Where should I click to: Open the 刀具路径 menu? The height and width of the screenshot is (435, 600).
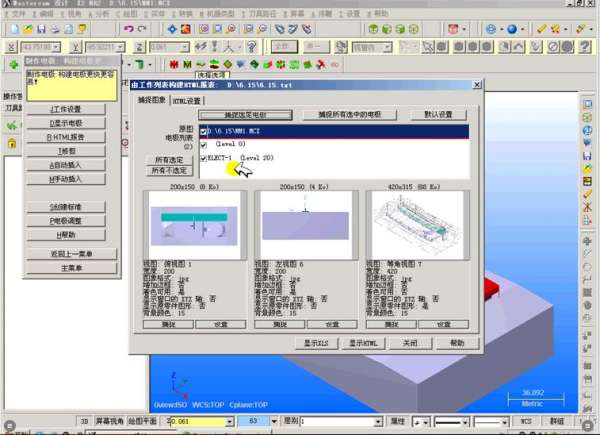(x=259, y=14)
